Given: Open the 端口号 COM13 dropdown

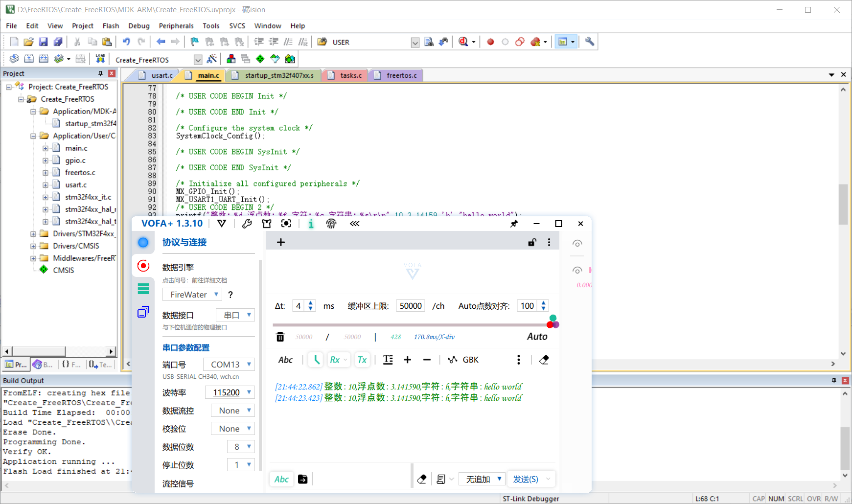Looking at the screenshot, I should pyautogui.click(x=229, y=364).
